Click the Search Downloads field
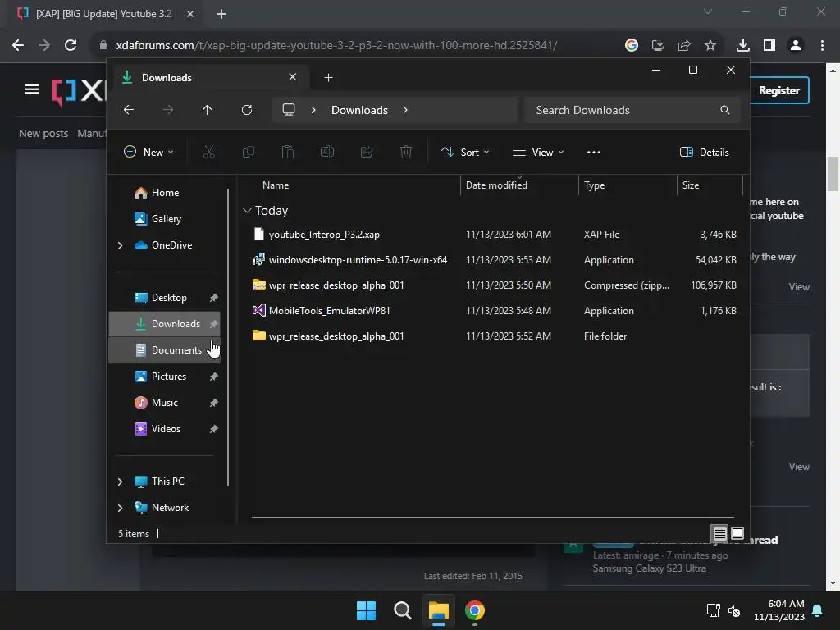 pos(632,110)
